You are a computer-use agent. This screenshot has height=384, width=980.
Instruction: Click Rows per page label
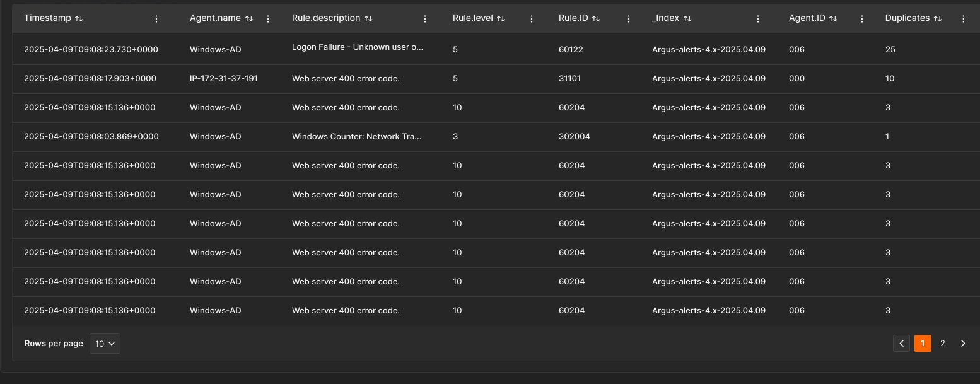[54, 344]
